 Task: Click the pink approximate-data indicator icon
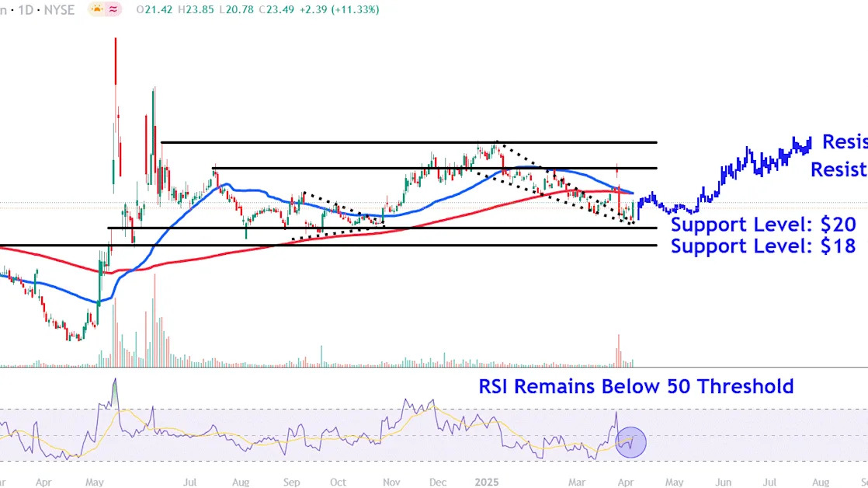113,9
